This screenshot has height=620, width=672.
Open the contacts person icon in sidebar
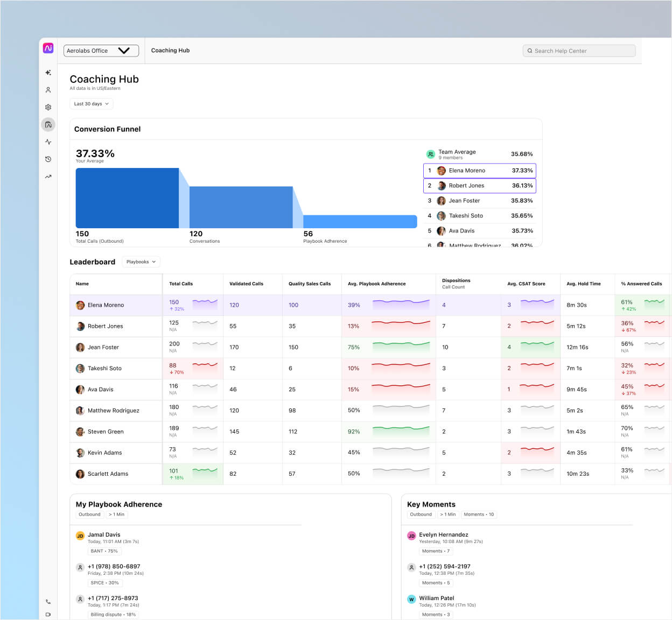(x=48, y=89)
